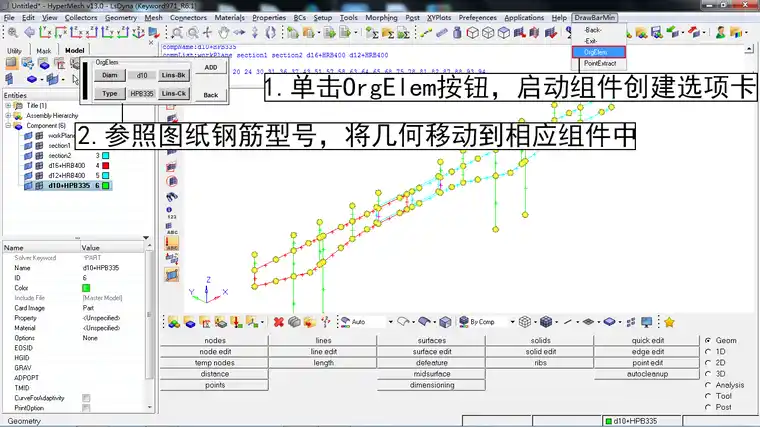Select the d12+HRB400 component in tree

tap(66, 175)
